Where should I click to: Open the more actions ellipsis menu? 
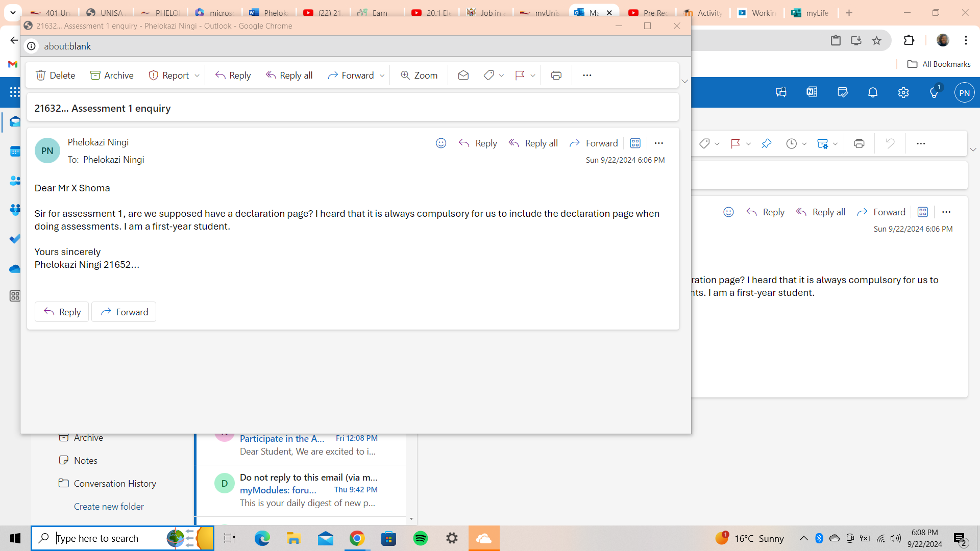click(587, 75)
